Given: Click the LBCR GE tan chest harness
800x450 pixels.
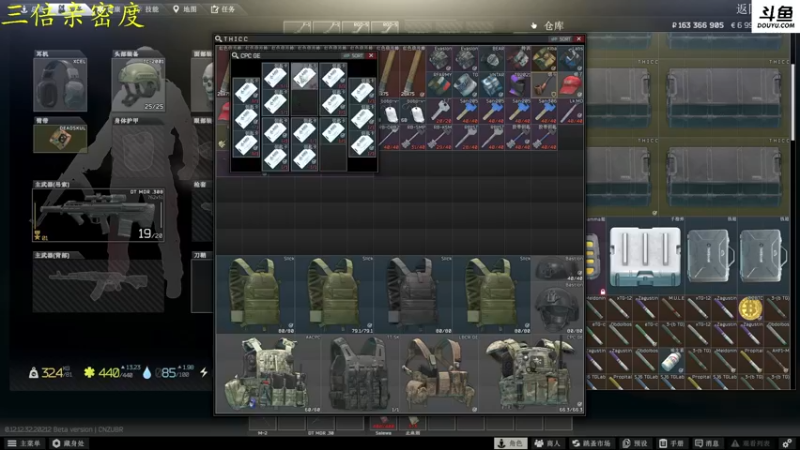Looking at the screenshot, I should tap(439, 373).
